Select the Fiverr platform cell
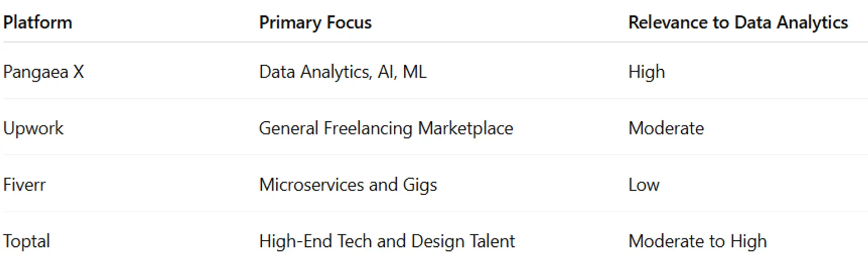 (24, 185)
